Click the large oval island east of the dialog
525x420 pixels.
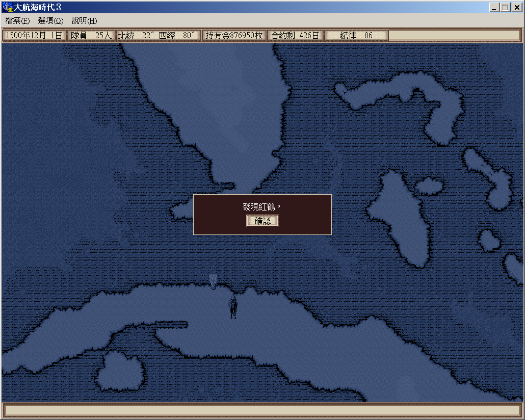[406, 219]
